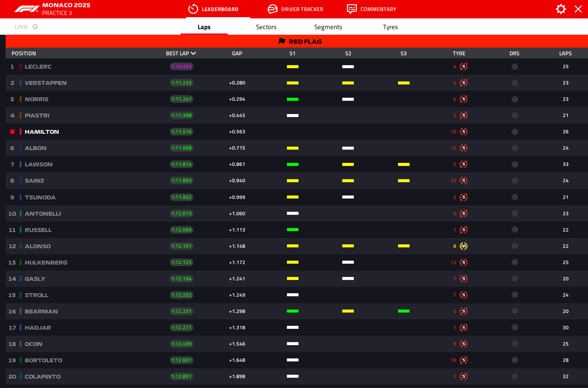Click Tsunoda's DRS indicator dot
This screenshot has width=588, height=388.
pos(515,197)
